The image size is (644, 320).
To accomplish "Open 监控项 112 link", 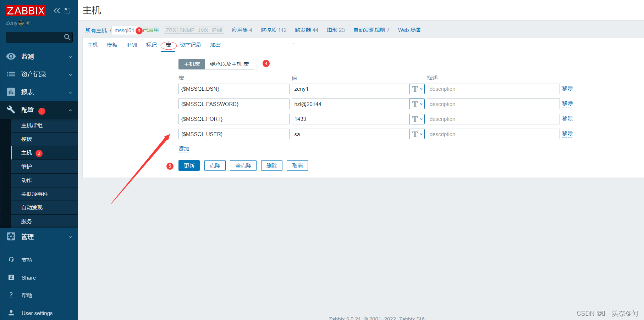I will coord(274,30).
